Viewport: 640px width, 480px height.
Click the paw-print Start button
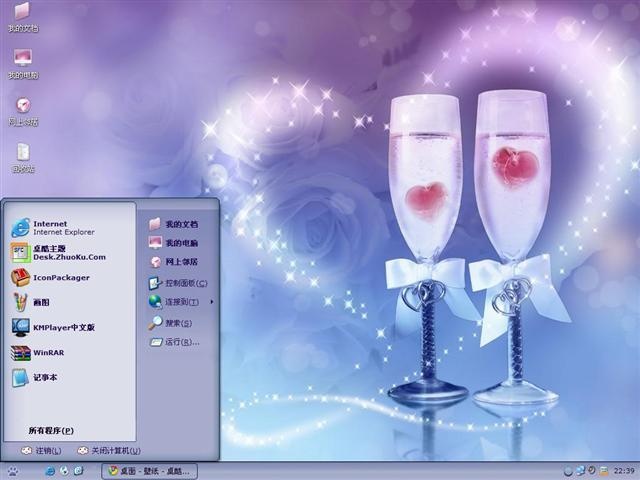[13, 471]
